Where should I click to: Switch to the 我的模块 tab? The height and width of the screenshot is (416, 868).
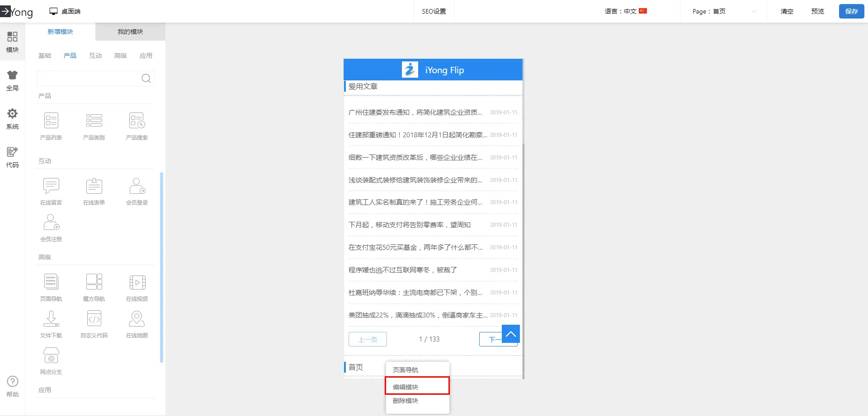[x=130, y=32]
